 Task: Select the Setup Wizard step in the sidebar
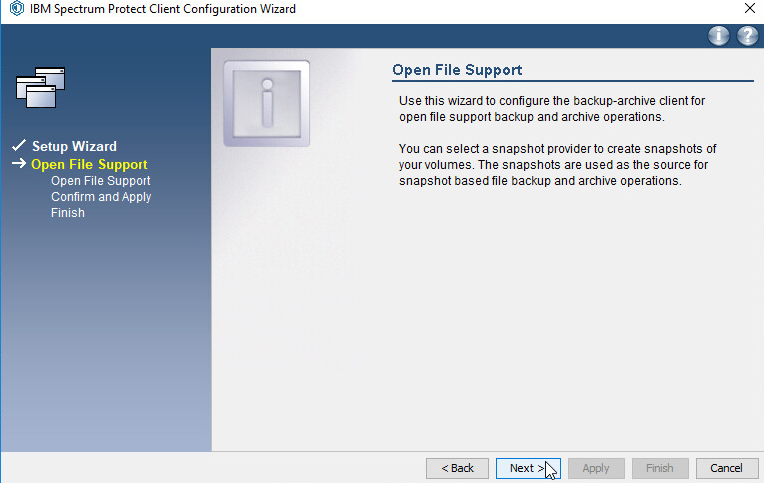pos(74,146)
